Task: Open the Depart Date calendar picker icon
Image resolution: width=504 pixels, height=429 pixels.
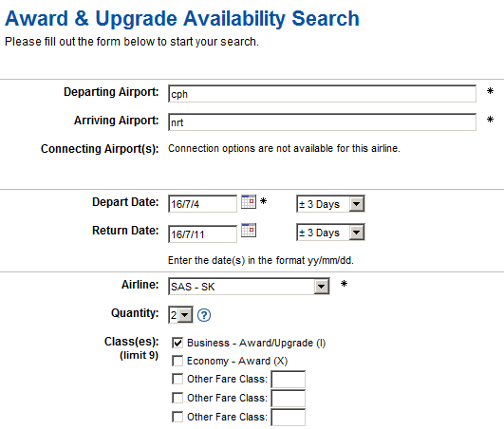Action: tap(249, 201)
